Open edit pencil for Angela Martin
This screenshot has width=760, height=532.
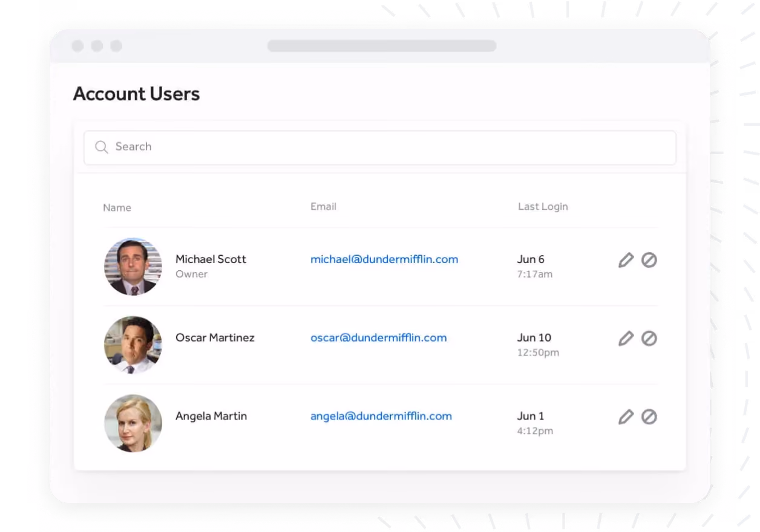tap(626, 417)
